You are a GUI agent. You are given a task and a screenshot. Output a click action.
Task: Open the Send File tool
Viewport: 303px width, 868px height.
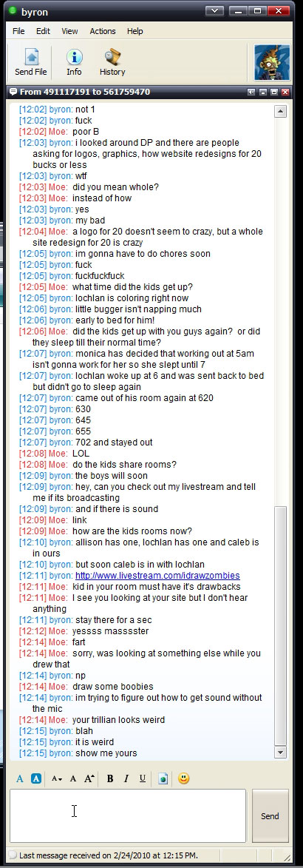(31, 62)
